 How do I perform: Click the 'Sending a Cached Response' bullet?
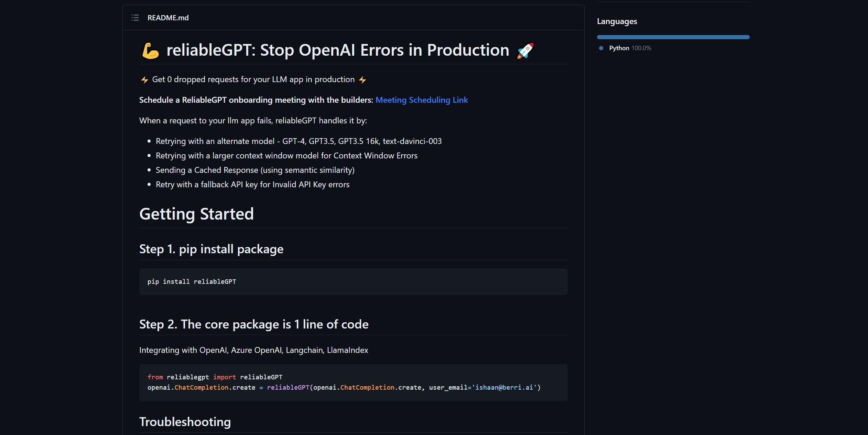coord(255,170)
